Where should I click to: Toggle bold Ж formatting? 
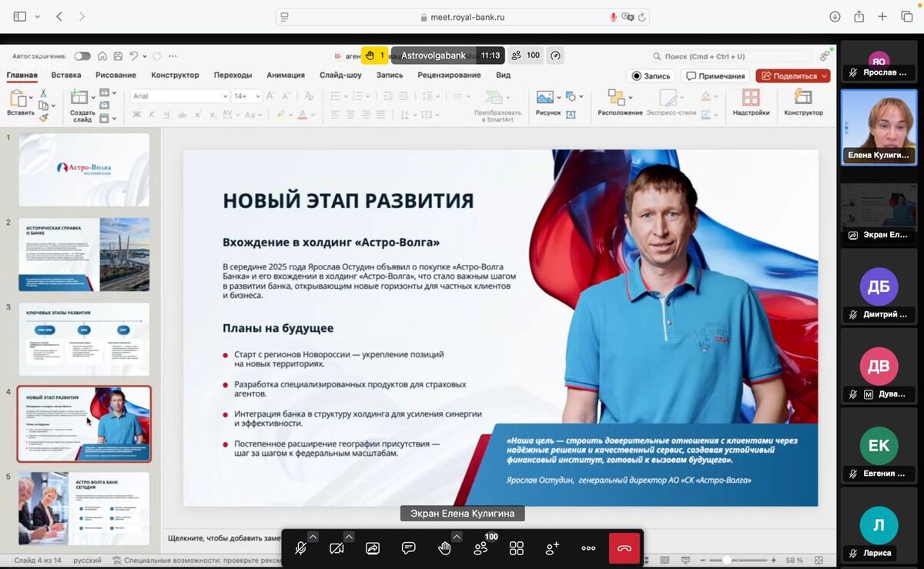tap(136, 115)
